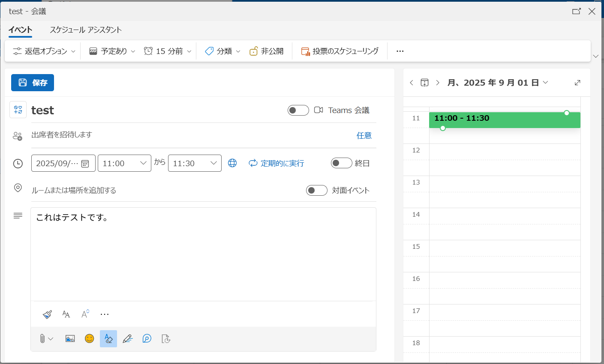Image resolution: width=604 pixels, height=364 pixels.
Task: Click the grow font A icon
Action: tap(85, 314)
